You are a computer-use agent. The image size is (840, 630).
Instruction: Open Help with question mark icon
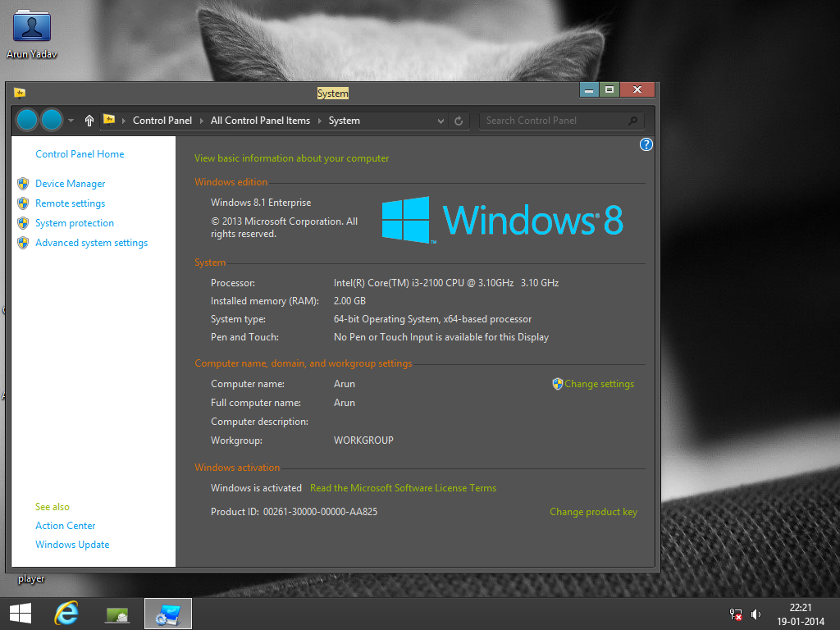click(x=646, y=144)
